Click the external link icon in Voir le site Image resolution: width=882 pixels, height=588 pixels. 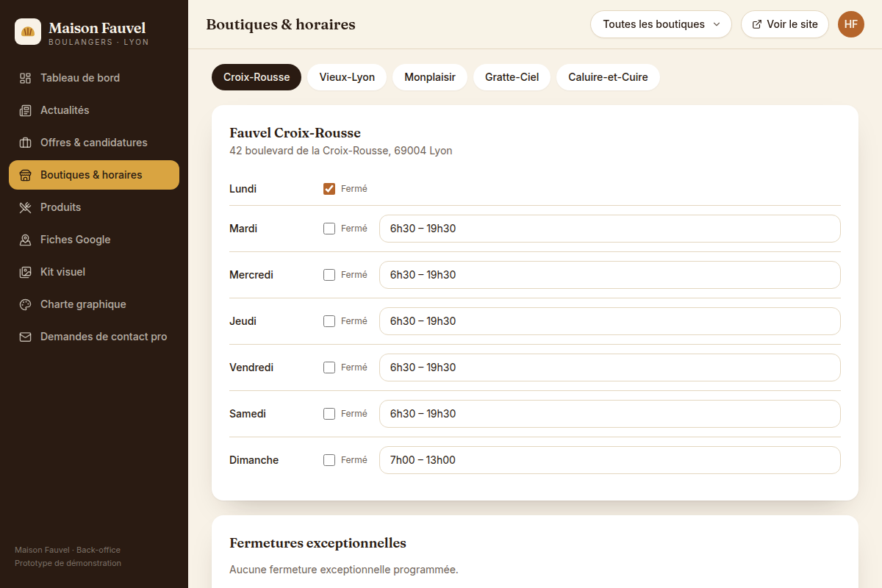pyautogui.click(x=757, y=24)
